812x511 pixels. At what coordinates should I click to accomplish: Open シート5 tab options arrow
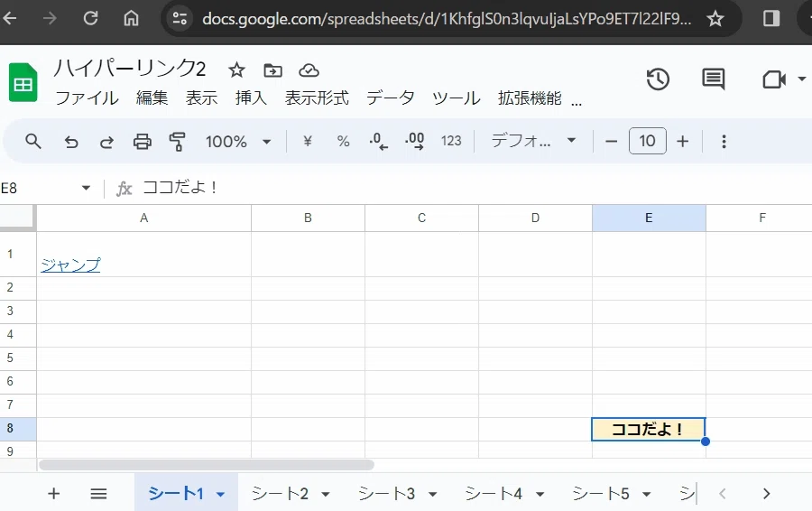[x=647, y=494]
